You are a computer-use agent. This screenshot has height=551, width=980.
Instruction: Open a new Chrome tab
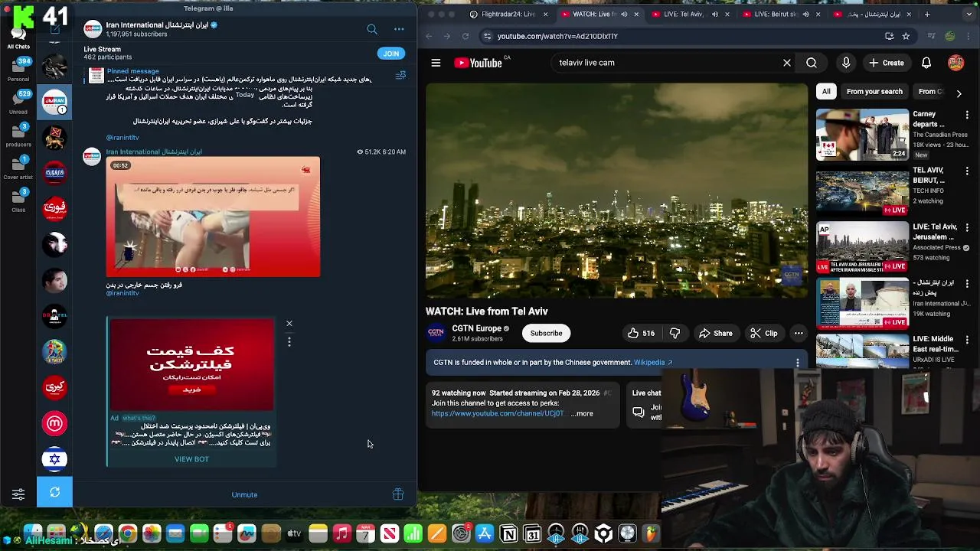927,14
